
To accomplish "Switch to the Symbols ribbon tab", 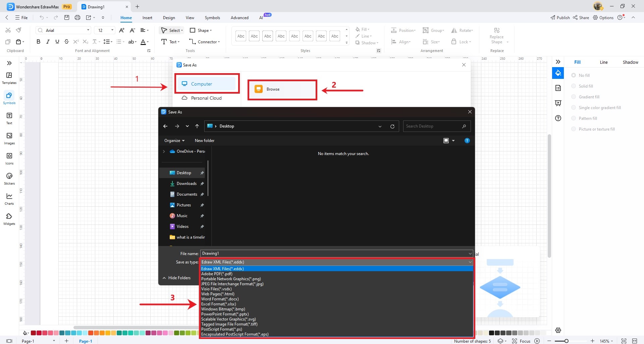I will point(212,18).
